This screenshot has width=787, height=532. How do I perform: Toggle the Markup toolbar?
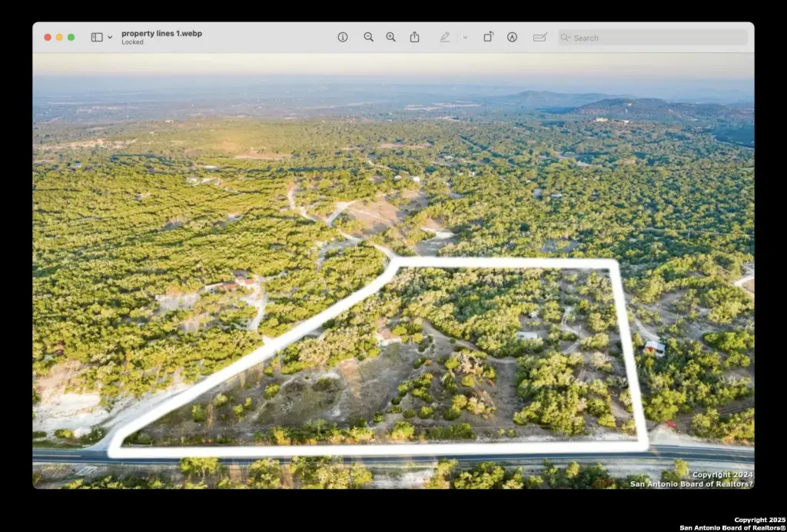(512, 37)
